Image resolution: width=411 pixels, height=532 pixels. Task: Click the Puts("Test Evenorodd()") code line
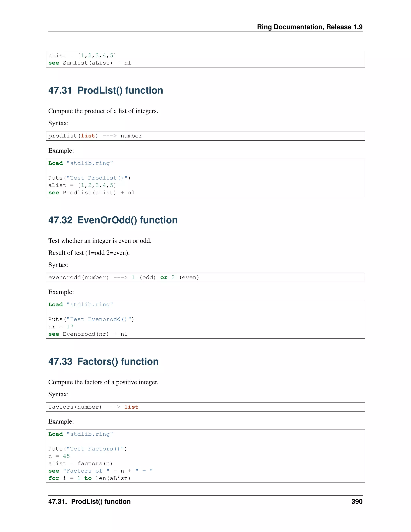91,319
